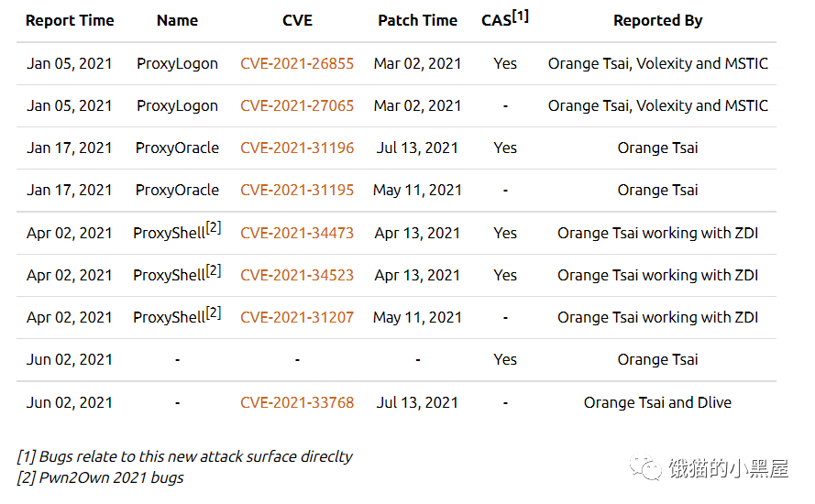This screenshot has width=815, height=504.
Task: Click the CVE-2021-31196 hyperlink
Action: click(x=297, y=148)
